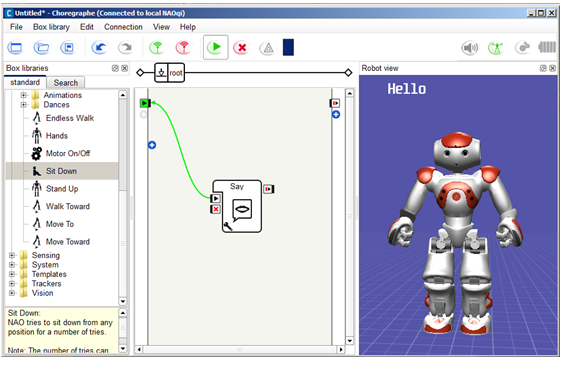The height and width of the screenshot is (369, 562).
Task: Expand the System folder
Action: [x=11, y=265]
